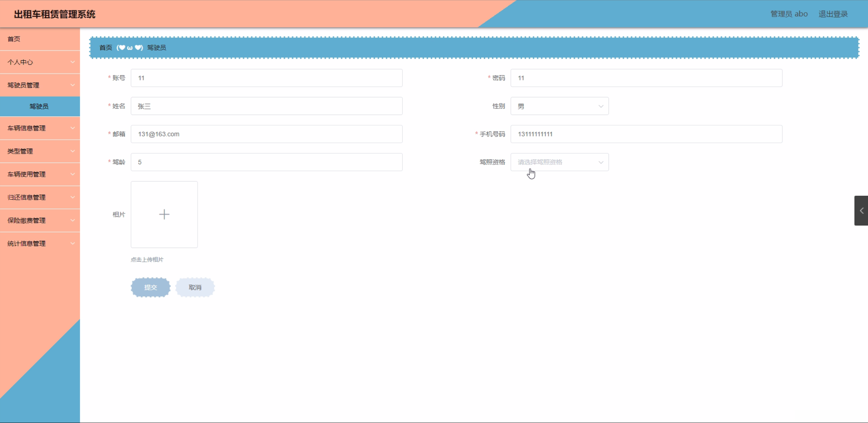The width and height of the screenshot is (868, 423).
Task: Open 统计信息管理 sidebar menu
Action: coord(40,244)
